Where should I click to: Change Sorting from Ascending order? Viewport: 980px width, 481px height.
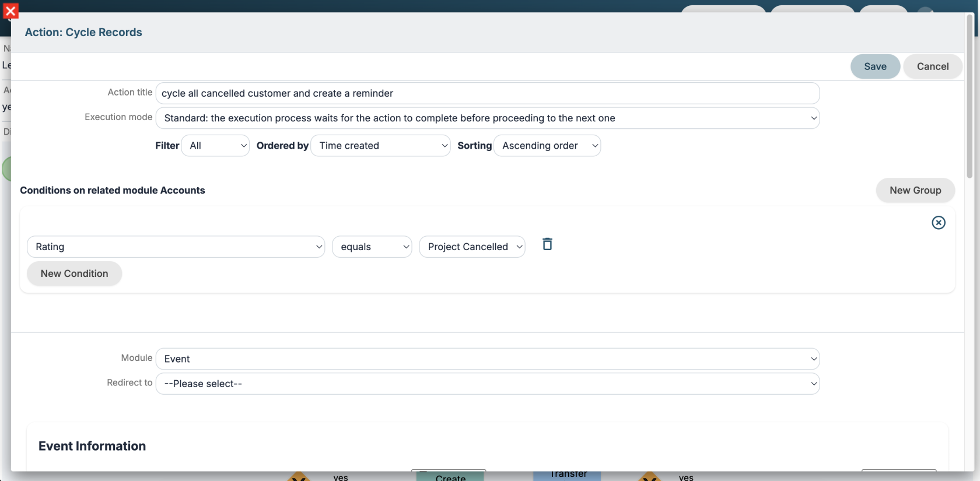pos(547,146)
